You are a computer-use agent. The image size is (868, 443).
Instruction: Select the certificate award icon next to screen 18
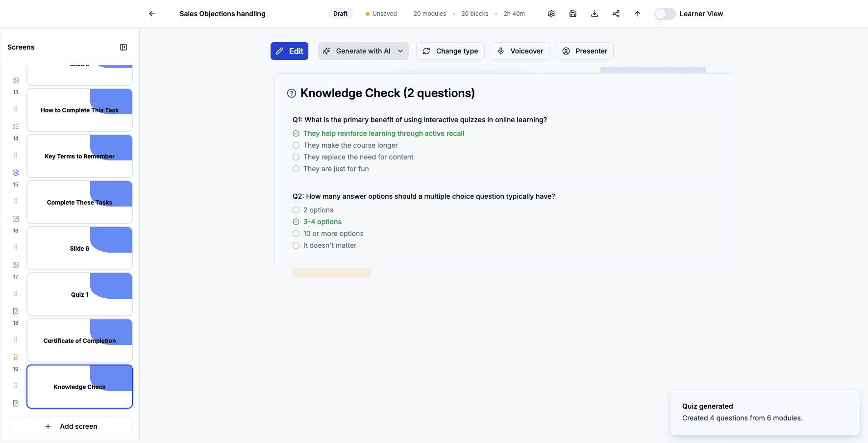[15, 357]
